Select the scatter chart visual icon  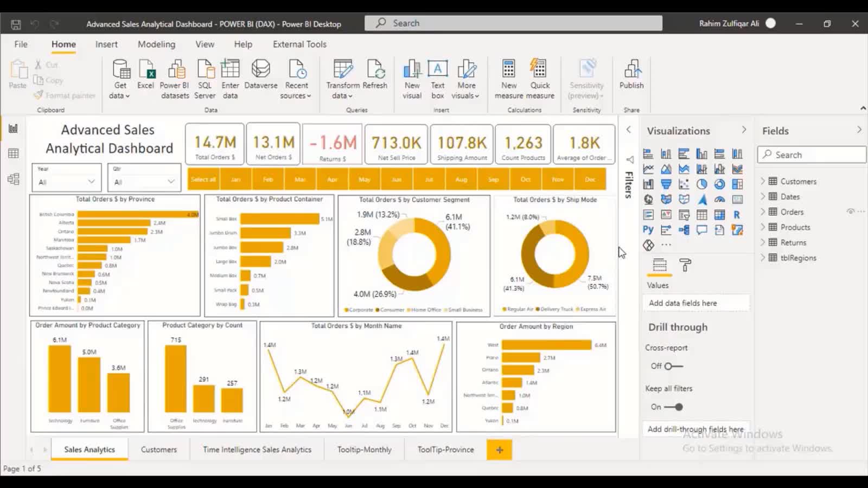pos(684,184)
